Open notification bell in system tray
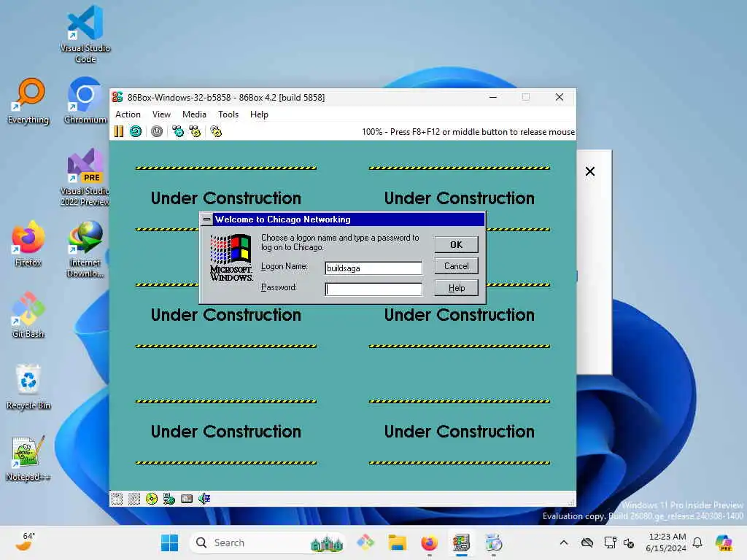This screenshot has width=747, height=560. [697, 542]
